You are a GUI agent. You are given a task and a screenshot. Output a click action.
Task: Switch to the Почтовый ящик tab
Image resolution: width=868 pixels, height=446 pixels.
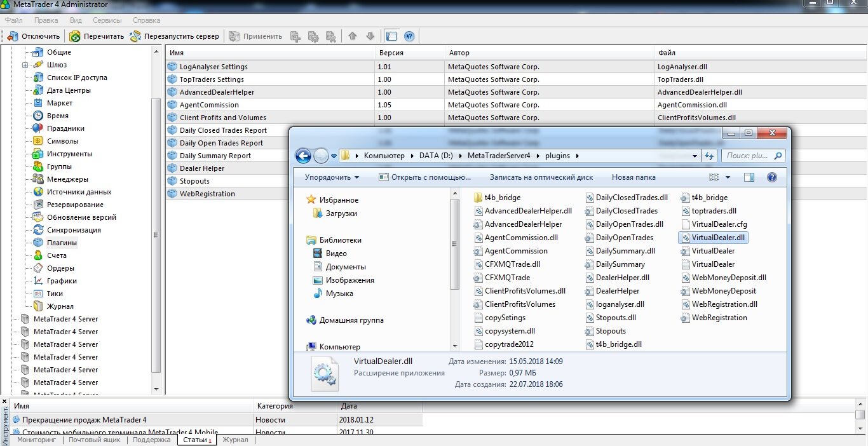[93, 440]
